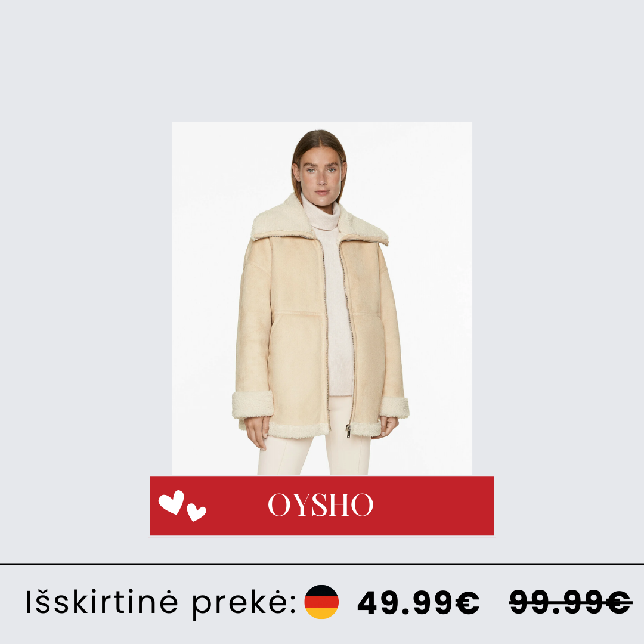Click the smaller white heart icon
This screenshot has width=644, height=644.
(x=196, y=512)
